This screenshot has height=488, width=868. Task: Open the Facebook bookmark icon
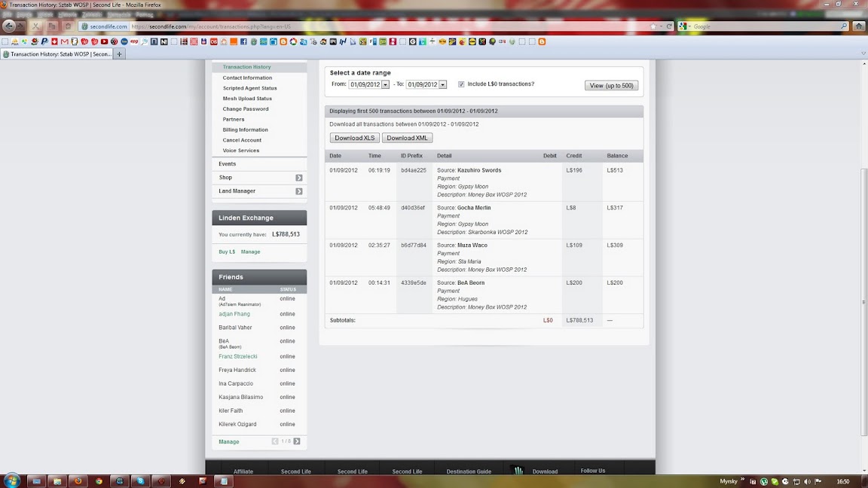pyautogui.click(x=243, y=41)
